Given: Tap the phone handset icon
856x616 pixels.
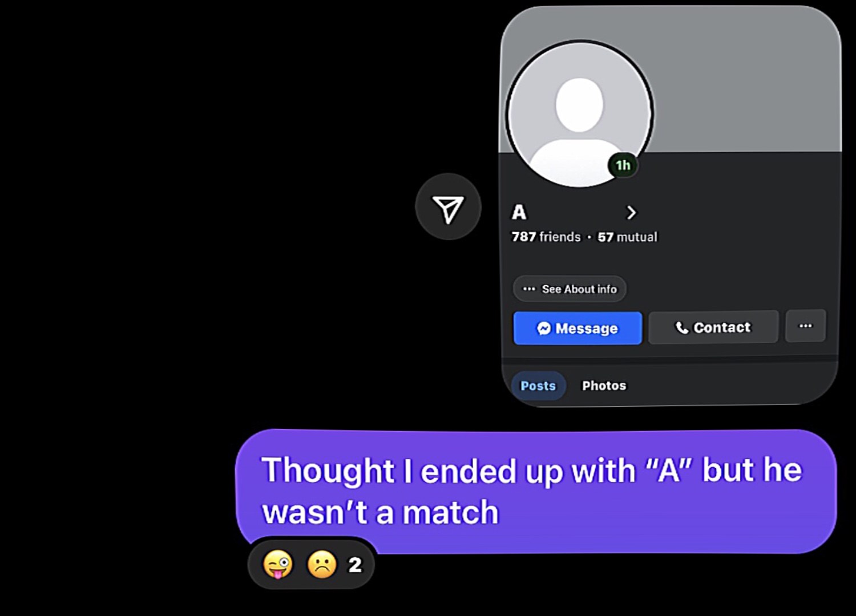Looking at the screenshot, I should tap(681, 327).
